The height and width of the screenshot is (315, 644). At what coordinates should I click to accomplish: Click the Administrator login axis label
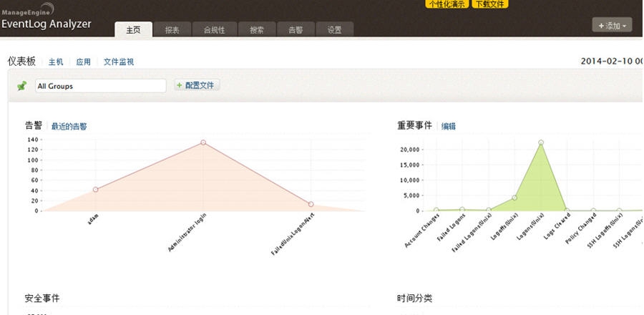[x=187, y=233]
